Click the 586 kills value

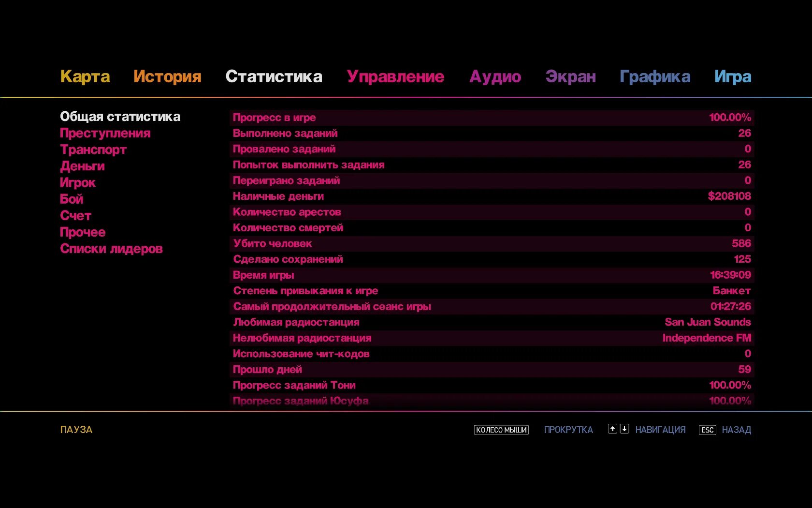741,243
